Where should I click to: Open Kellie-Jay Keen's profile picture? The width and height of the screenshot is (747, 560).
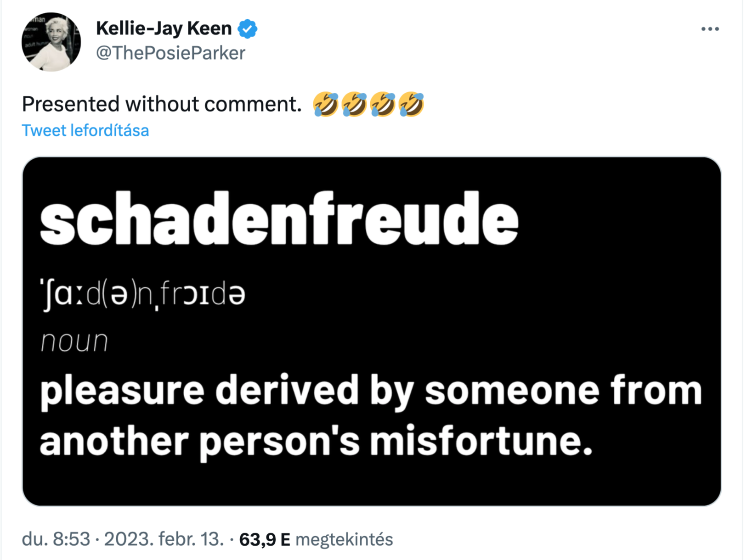pyautogui.click(x=51, y=42)
